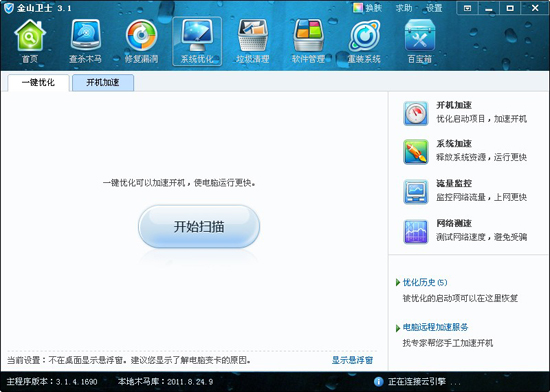
Task: Minimize the 金山卫士 window
Action: 489,8
